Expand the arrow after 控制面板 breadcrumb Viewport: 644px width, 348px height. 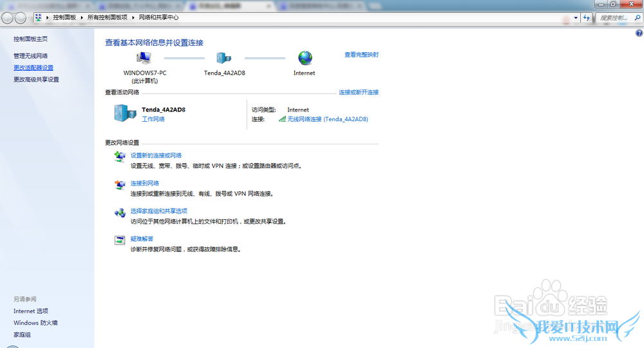82,17
